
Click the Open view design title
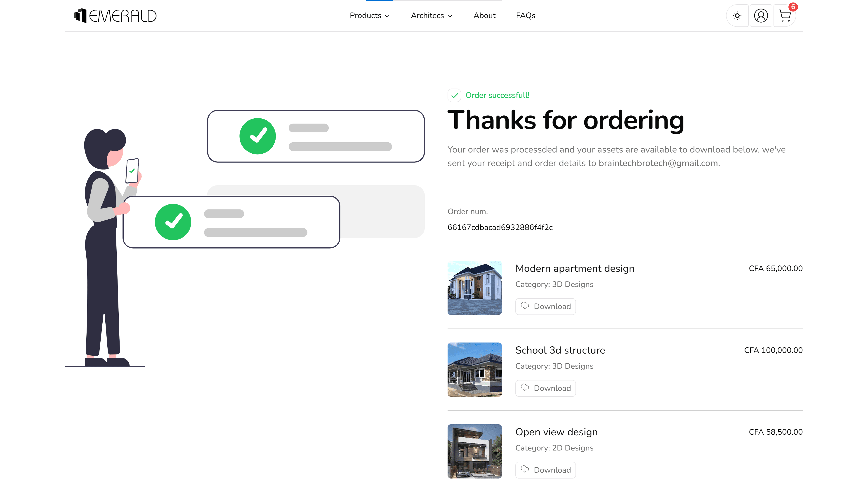coord(556,432)
